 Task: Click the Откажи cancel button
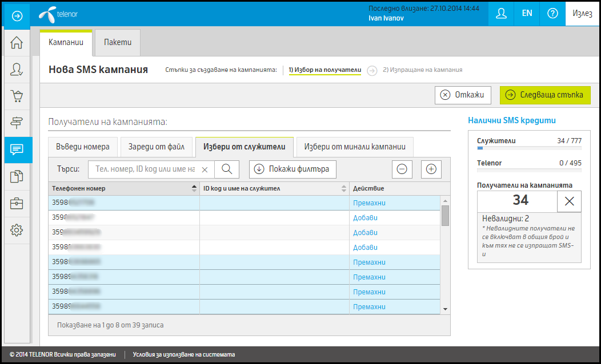pyautogui.click(x=463, y=95)
